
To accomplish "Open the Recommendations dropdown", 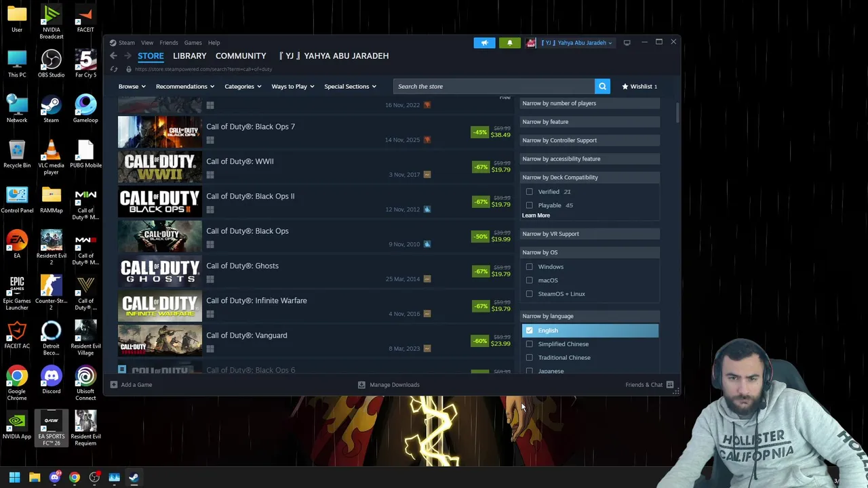I will click(184, 86).
